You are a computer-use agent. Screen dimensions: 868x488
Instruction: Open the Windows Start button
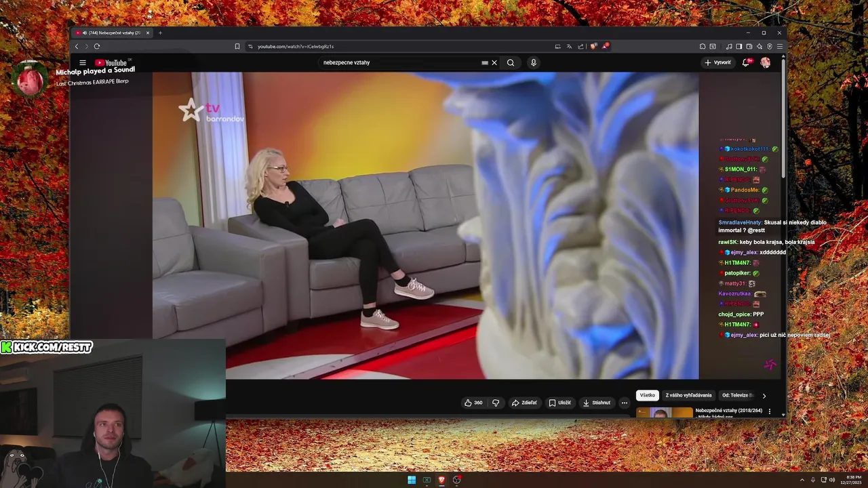click(x=412, y=480)
